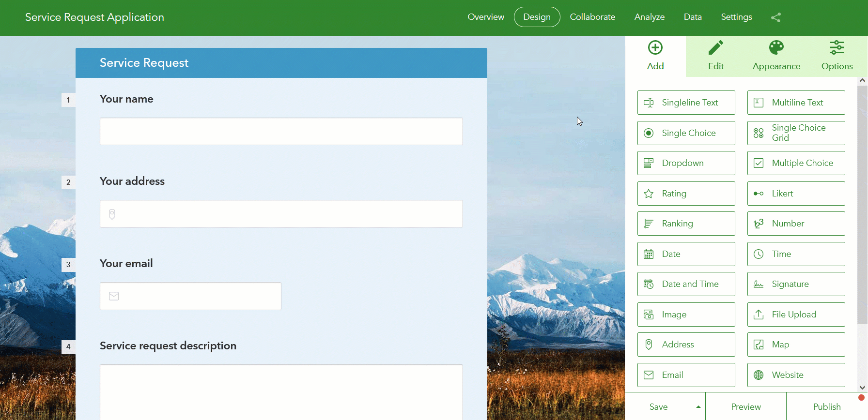Click the question panel scrollbar thumb
Image resolution: width=868 pixels, height=420 pixels.
pos(862,204)
